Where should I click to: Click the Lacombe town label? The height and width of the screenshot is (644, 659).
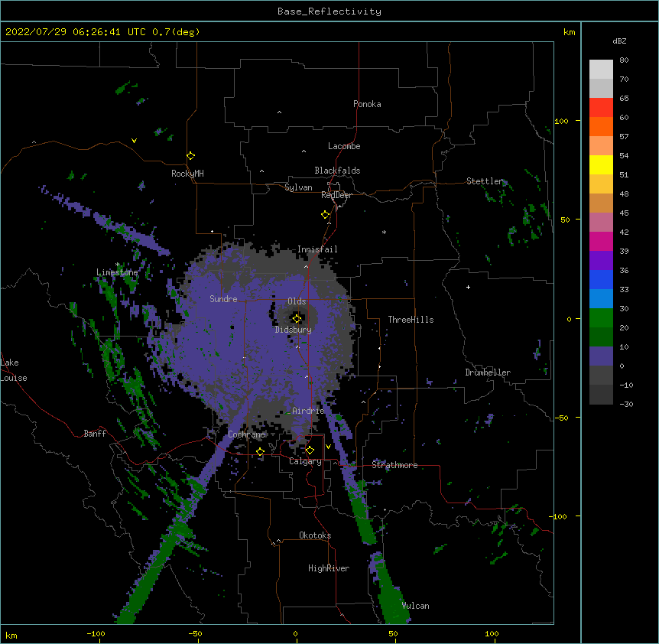click(344, 146)
